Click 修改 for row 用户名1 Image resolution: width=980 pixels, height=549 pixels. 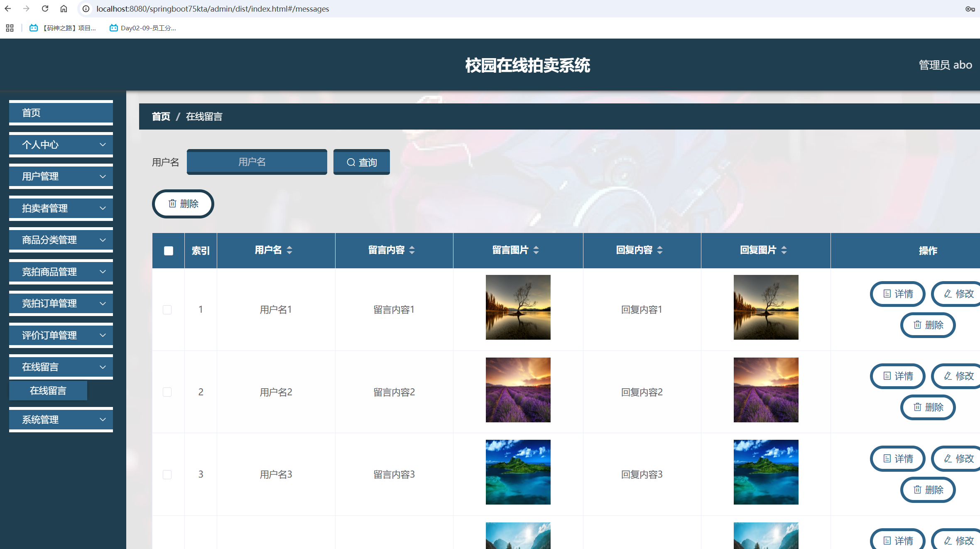point(956,294)
